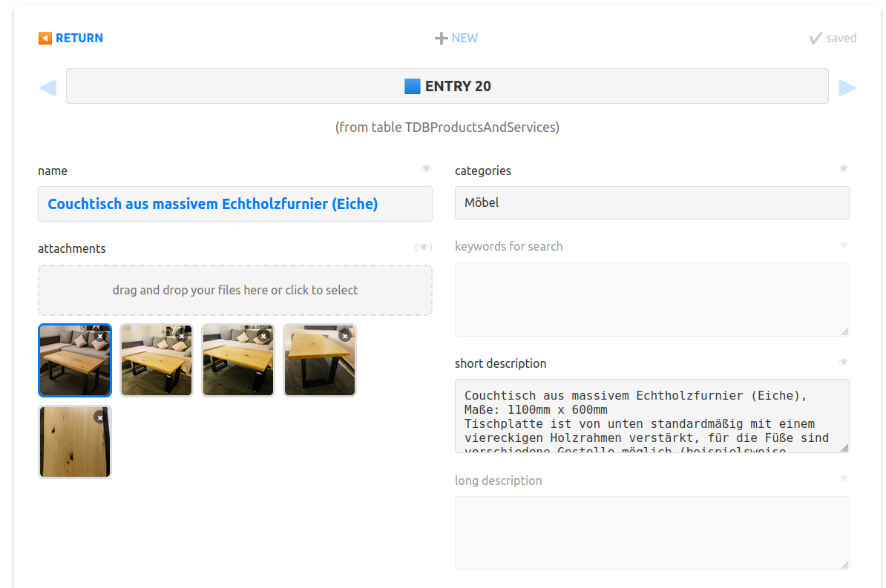Click into the long description text area
The width and height of the screenshot is (886, 588).
(652, 532)
